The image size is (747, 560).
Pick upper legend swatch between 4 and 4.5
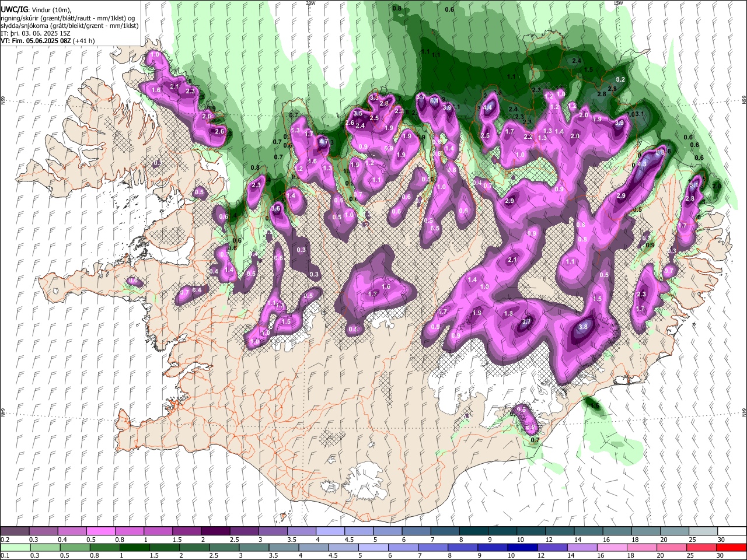[330, 531]
